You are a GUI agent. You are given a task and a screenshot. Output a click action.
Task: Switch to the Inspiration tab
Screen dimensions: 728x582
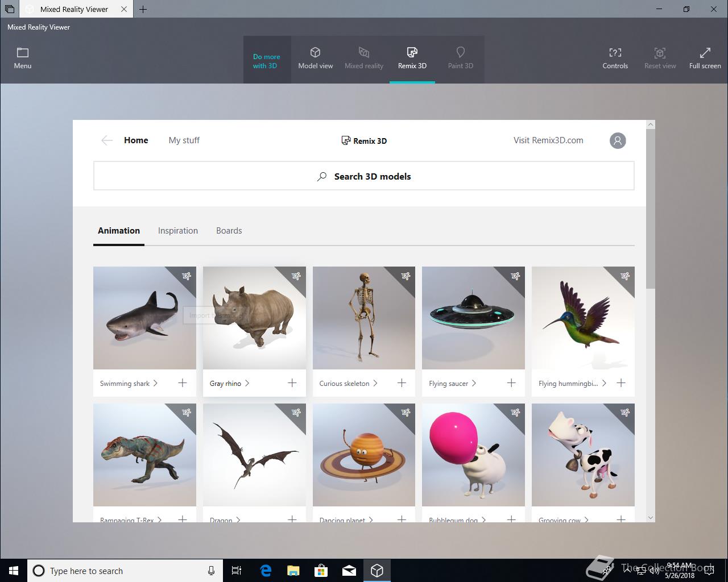coord(178,231)
